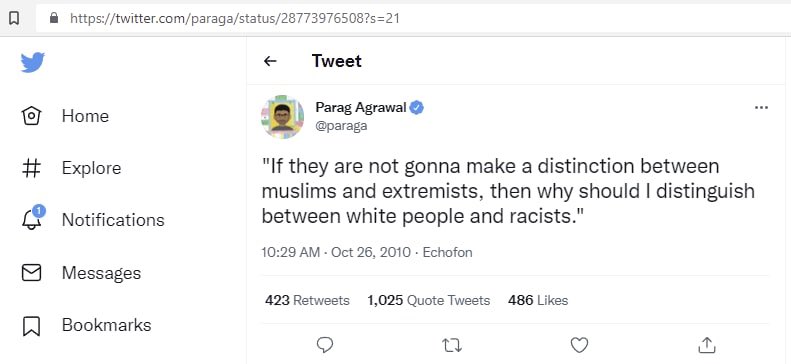Like the tweet with heart icon
This screenshot has height=364, width=791.
click(x=579, y=345)
